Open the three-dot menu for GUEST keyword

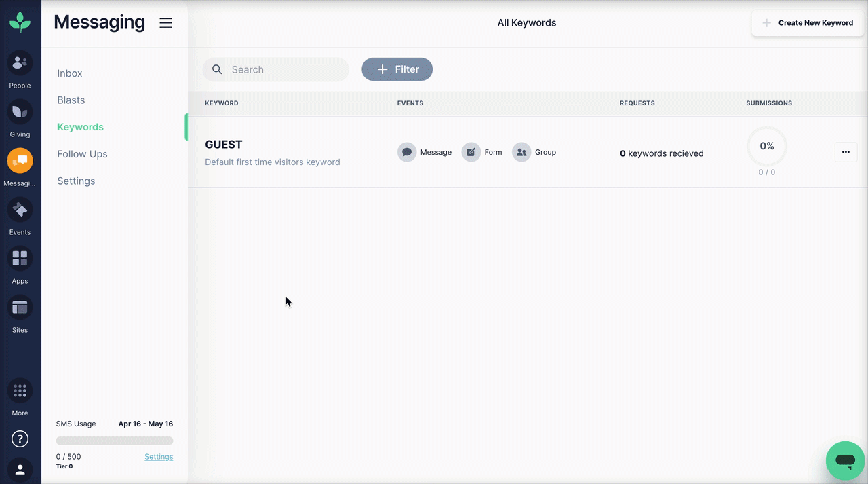point(846,152)
